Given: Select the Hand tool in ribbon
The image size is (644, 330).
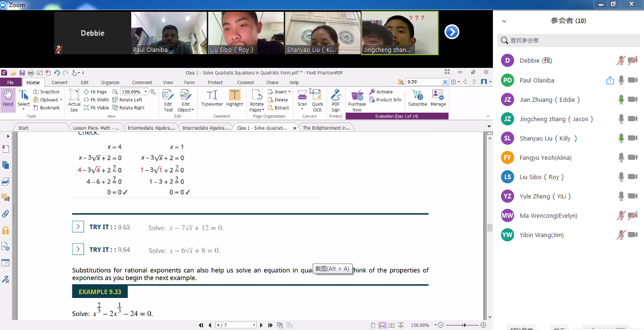Looking at the screenshot, I should pos(8,99).
